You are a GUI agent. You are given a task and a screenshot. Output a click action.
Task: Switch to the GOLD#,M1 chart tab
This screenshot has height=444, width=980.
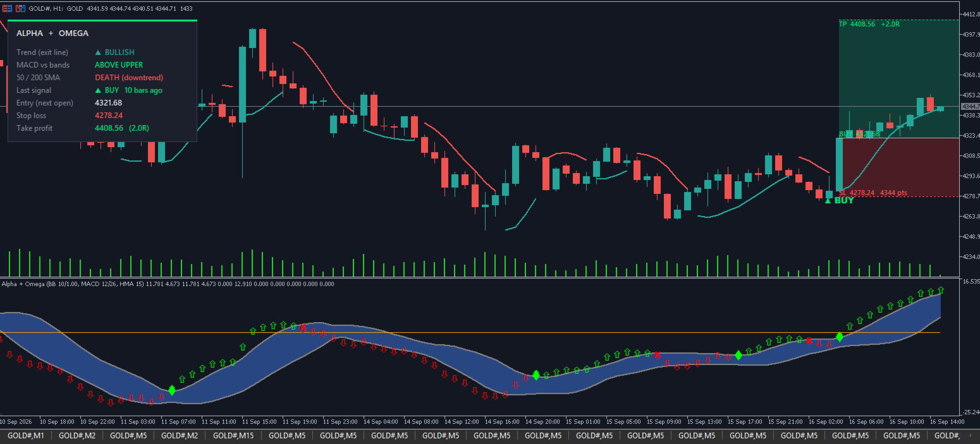click(26, 436)
